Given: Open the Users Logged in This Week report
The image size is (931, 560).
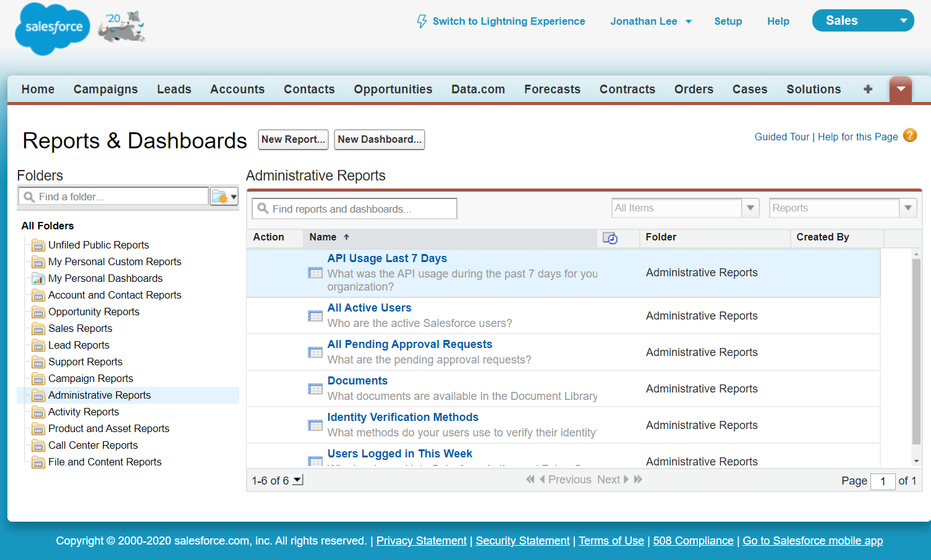Looking at the screenshot, I should [x=400, y=454].
